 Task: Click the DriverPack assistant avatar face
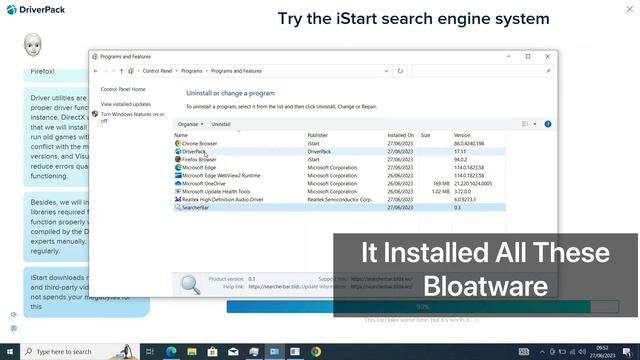point(33,45)
